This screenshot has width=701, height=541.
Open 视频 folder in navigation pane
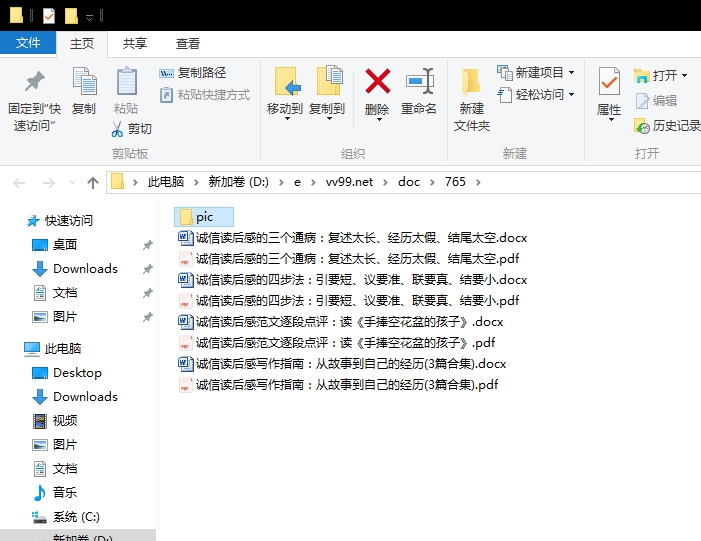point(55,421)
